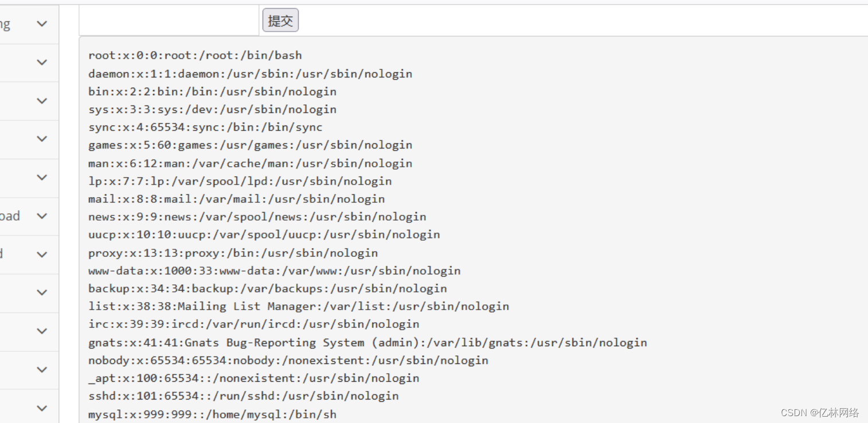Click the news:x:9:9 line

257,217
